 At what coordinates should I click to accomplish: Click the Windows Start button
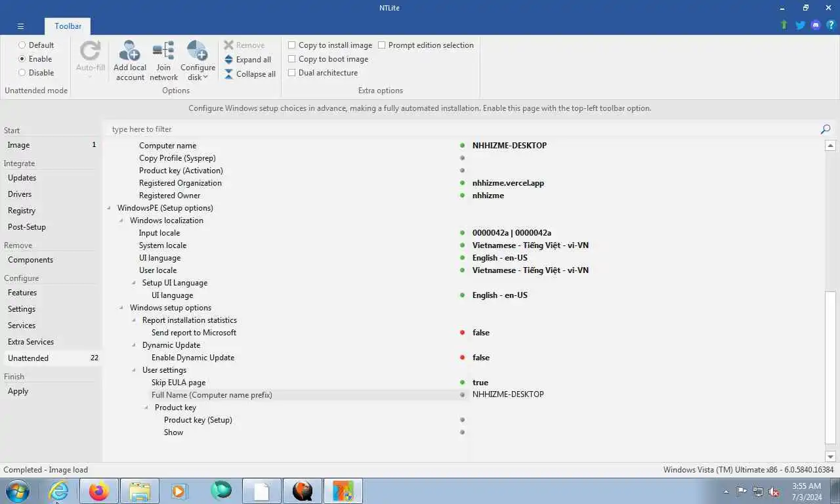tap(18, 491)
